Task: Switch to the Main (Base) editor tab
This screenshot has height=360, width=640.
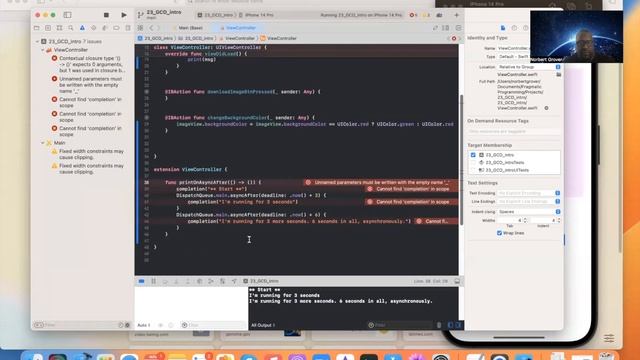Action: 191,28
